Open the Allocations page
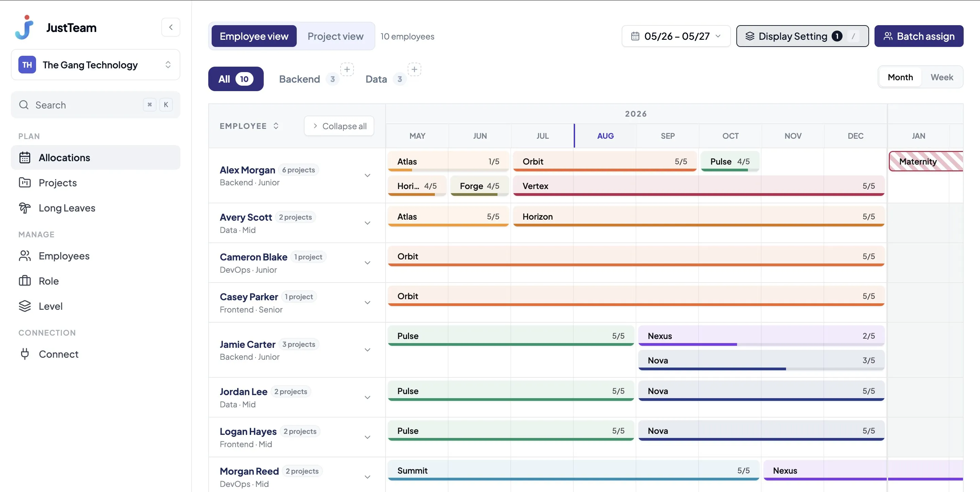Viewport: 980px width, 492px height. (x=96, y=157)
